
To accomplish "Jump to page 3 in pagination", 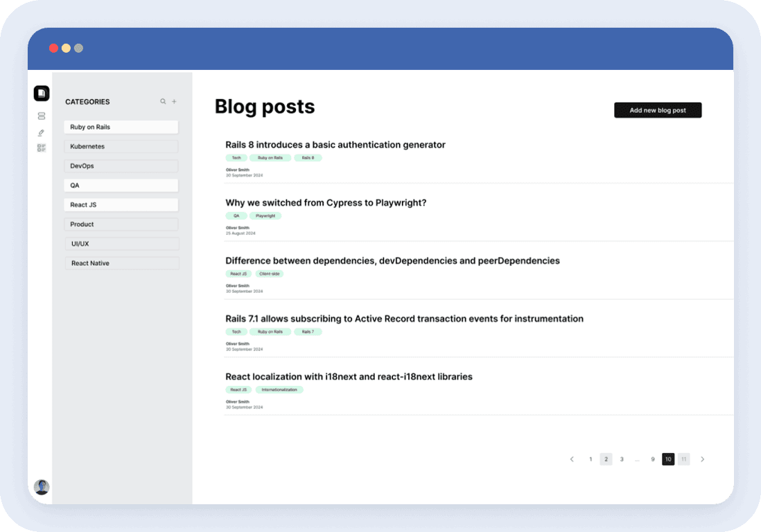I will pyautogui.click(x=622, y=459).
